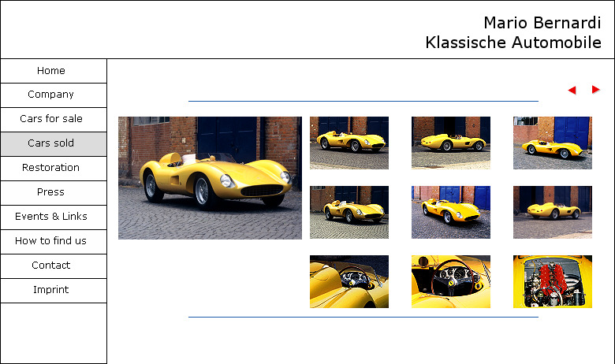The image size is (615, 364).
Task: Open the Restoration page
Action: click(54, 169)
